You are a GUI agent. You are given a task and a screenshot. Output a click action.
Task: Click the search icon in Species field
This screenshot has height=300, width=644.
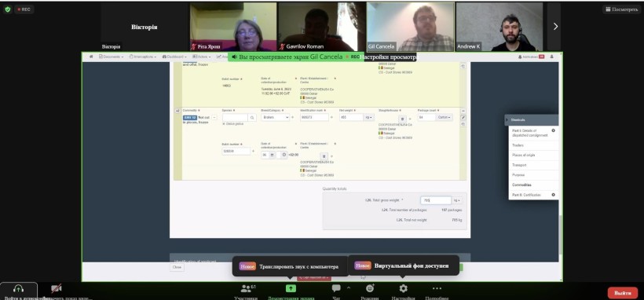[x=252, y=118]
